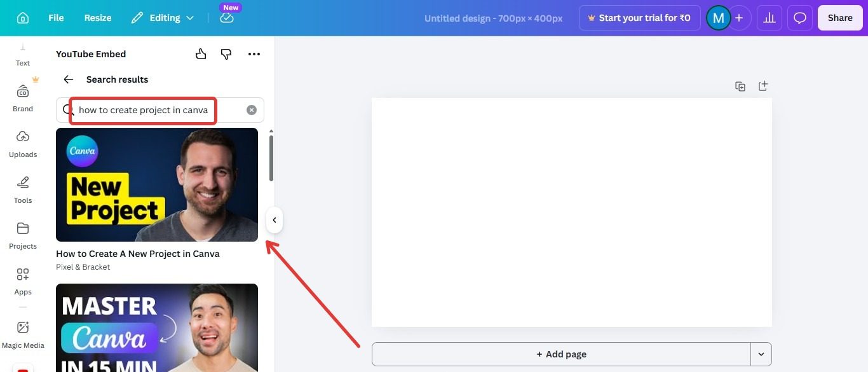This screenshot has width=868, height=372.
Task: Add collaborators with plus icon
Action: [x=738, y=18]
